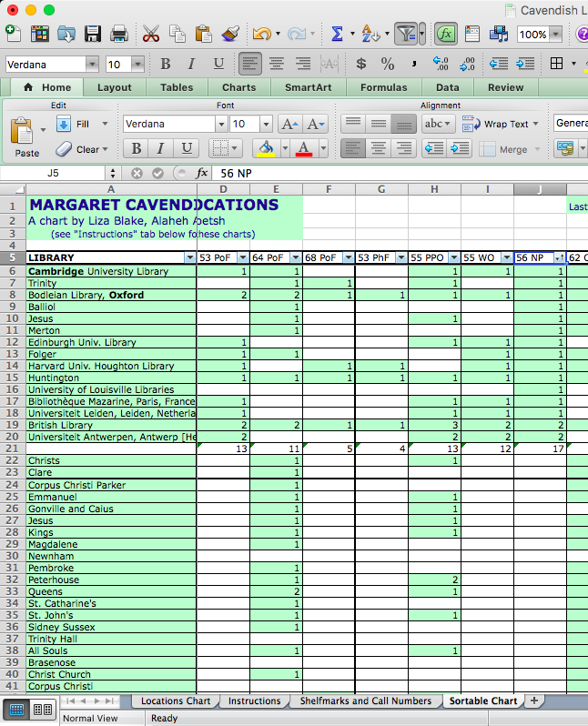Apply comma style format
This screenshot has height=726, width=588.
pos(414,64)
